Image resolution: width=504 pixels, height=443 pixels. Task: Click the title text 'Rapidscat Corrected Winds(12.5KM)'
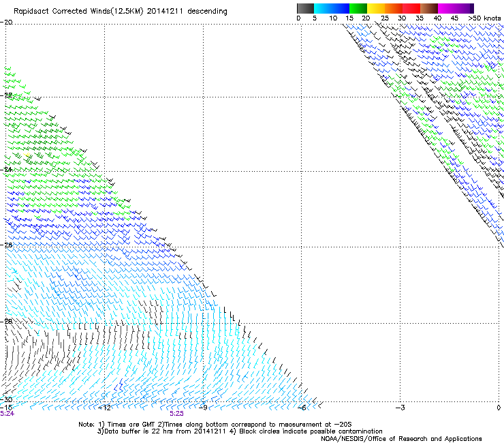click(79, 12)
